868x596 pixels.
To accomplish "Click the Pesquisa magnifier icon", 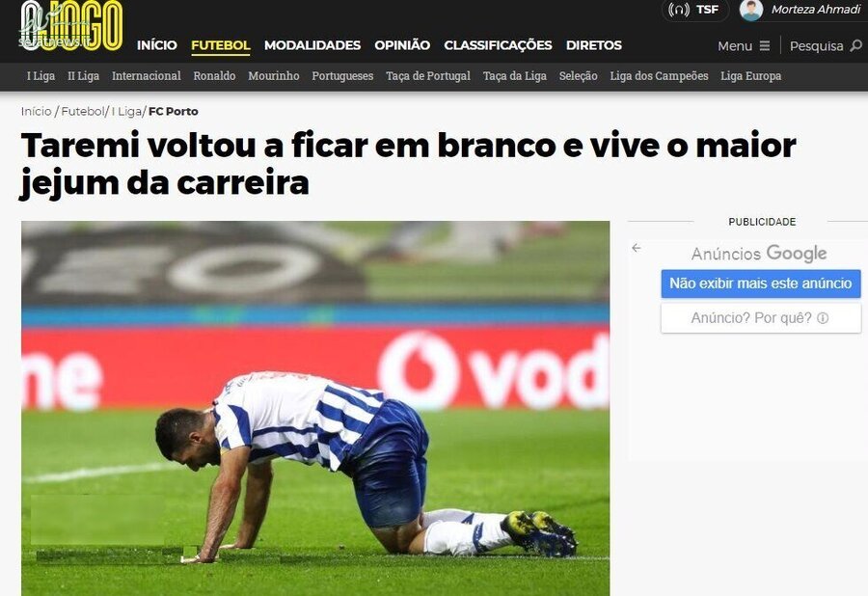I will 855,45.
